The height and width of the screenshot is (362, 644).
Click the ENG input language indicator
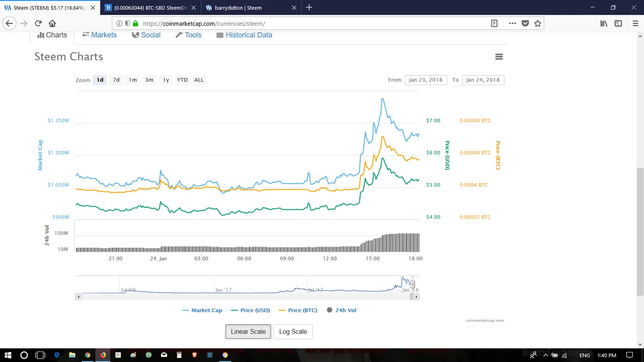pyautogui.click(x=585, y=355)
